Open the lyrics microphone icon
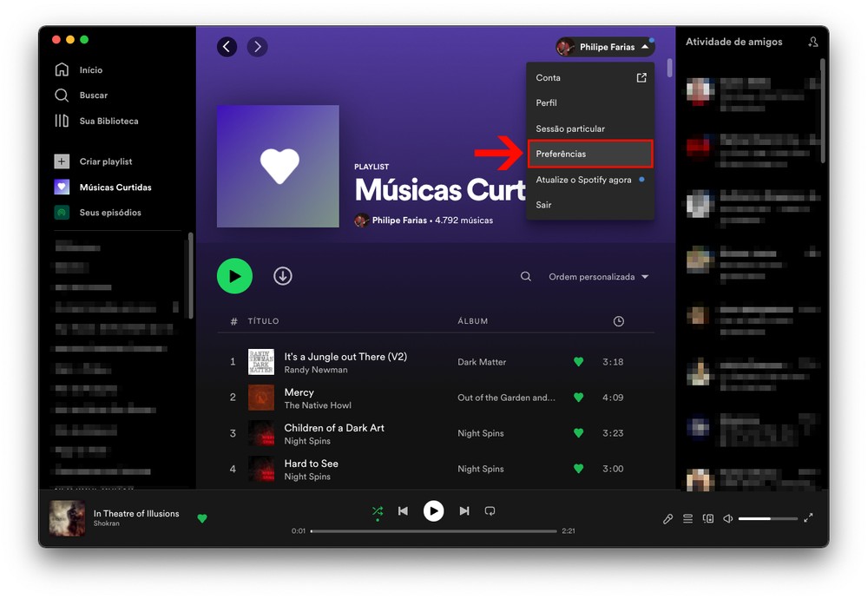The image size is (868, 599). [x=667, y=518]
